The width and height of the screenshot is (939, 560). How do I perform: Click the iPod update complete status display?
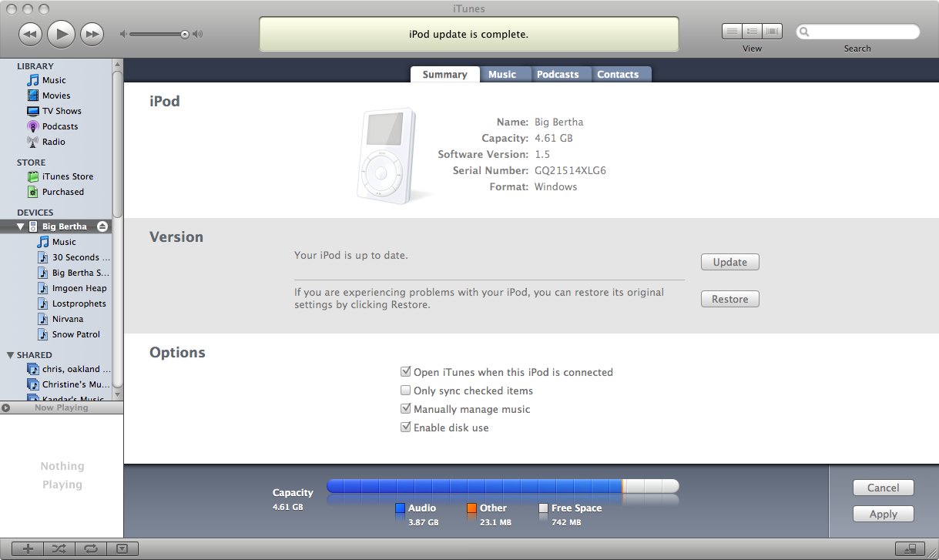(x=468, y=34)
